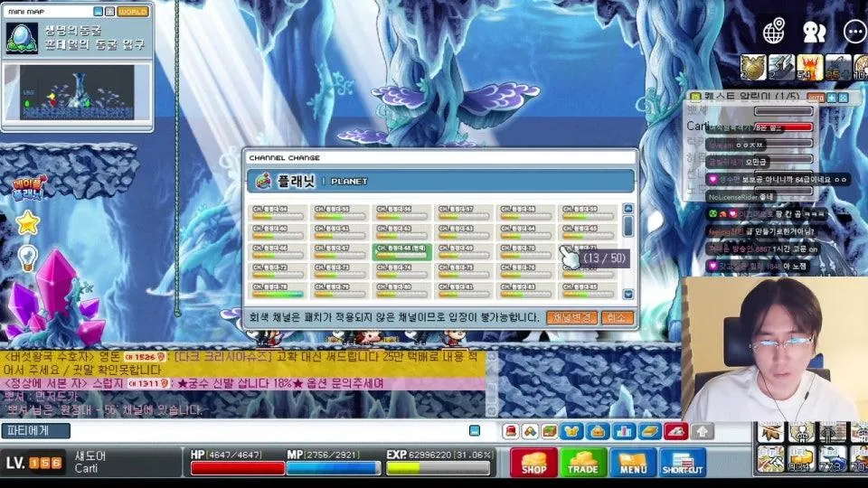Select channel 78 in the channel list

[278, 290]
